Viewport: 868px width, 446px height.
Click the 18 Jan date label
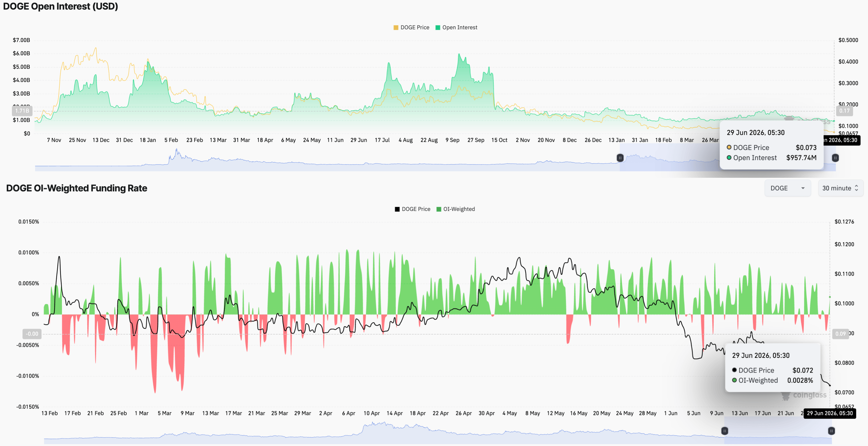[148, 140]
